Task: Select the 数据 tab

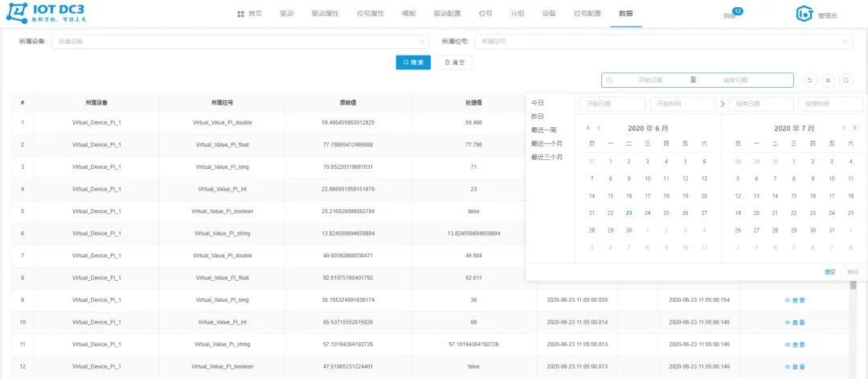Action: click(x=626, y=14)
